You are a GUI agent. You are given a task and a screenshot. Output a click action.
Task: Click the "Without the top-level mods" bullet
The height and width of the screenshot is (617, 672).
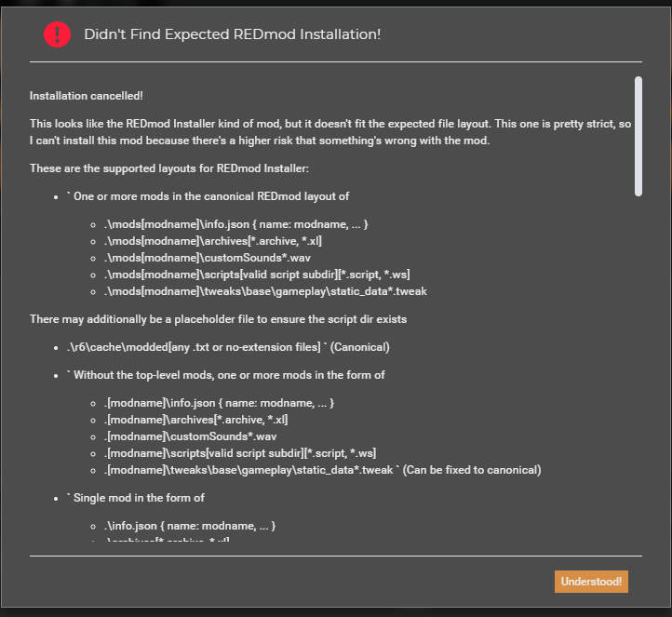[x=226, y=375]
